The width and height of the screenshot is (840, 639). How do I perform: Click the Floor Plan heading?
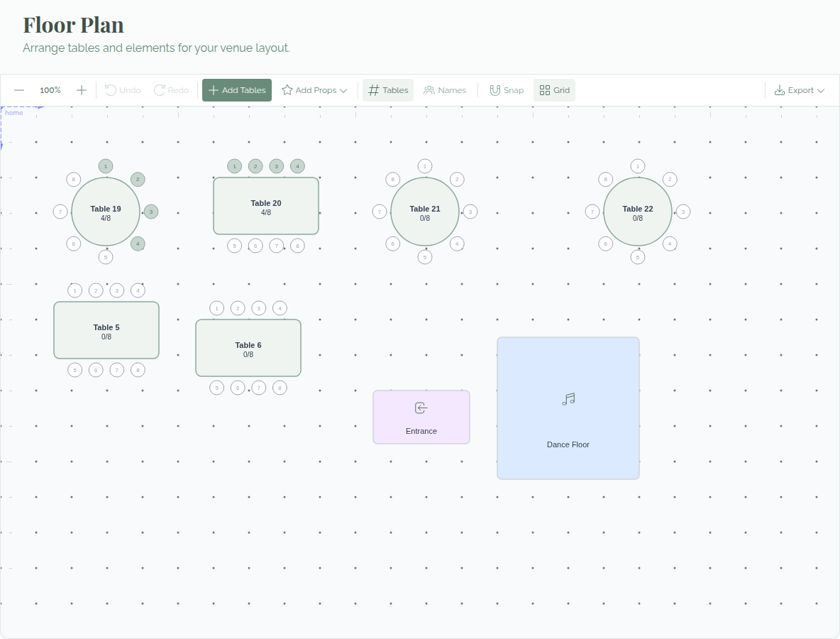click(73, 25)
